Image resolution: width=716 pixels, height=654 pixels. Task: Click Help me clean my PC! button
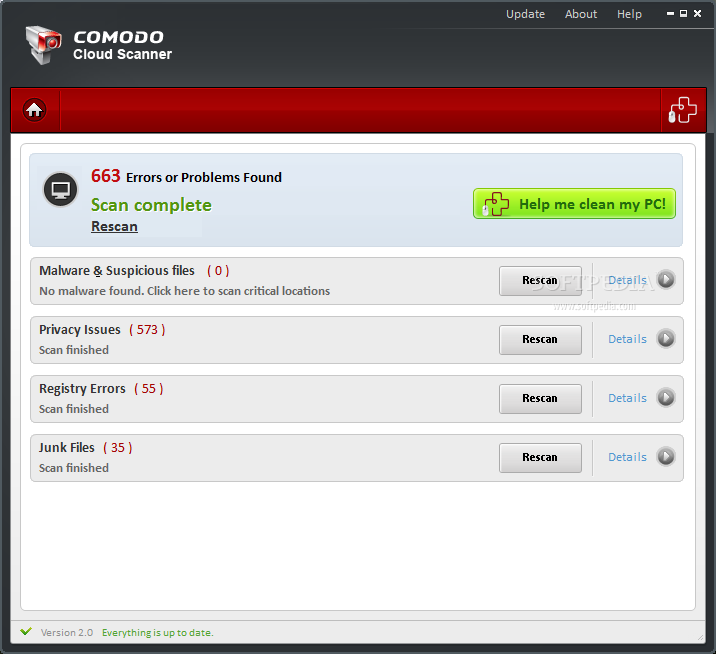pos(574,204)
